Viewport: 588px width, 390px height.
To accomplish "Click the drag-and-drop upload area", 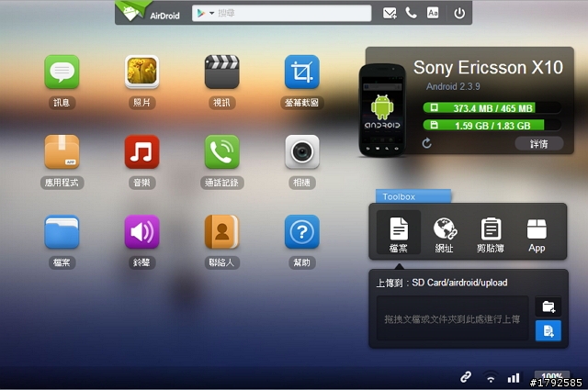I will tap(453, 318).
